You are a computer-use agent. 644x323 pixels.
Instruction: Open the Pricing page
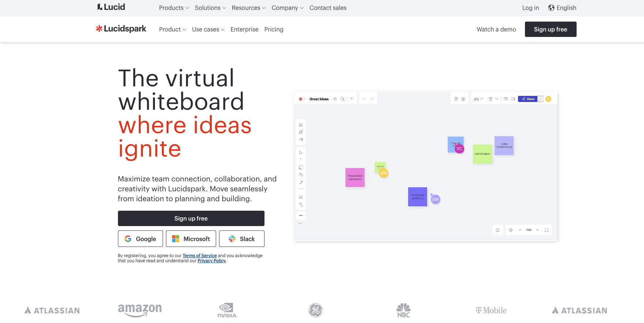coord(274,29)
